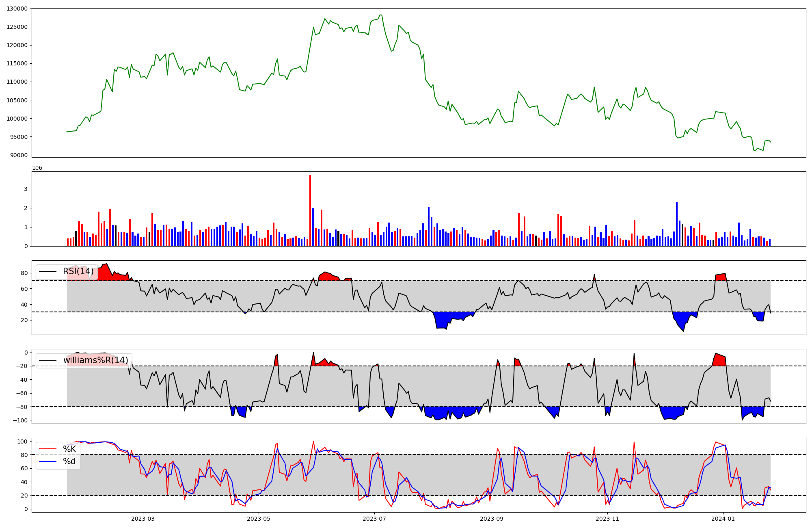This screenshot has height=528, width=812.
Task: Click the 2024-01 date axis label
Action: [723, 519]
